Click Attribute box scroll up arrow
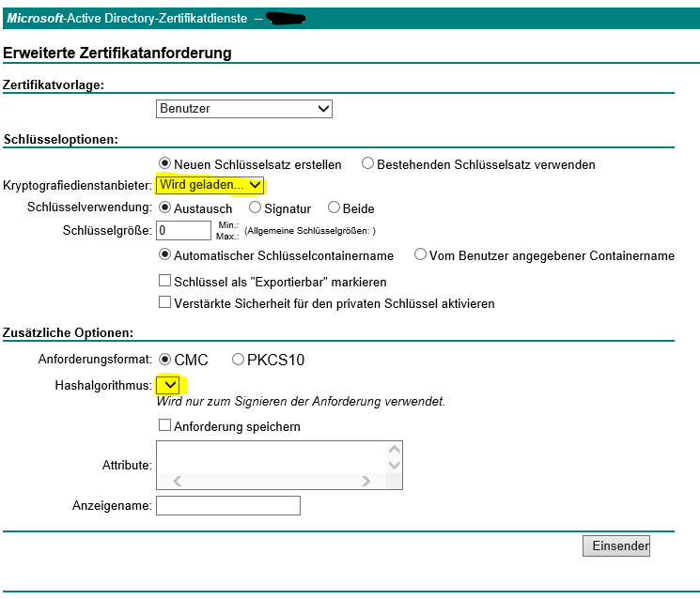 (395, 449)
